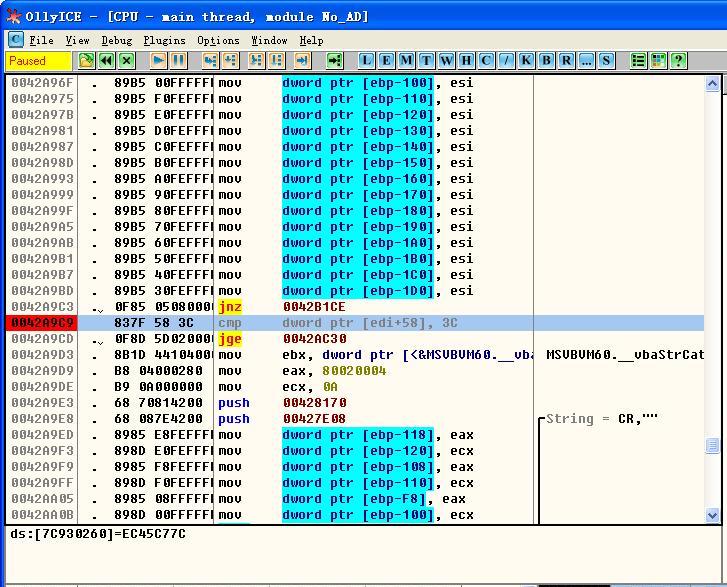Viewport: 727px width, 587px height.
Task: Select the highlighted breakpoint address 0042A9C9
Action: coord(42,323)
